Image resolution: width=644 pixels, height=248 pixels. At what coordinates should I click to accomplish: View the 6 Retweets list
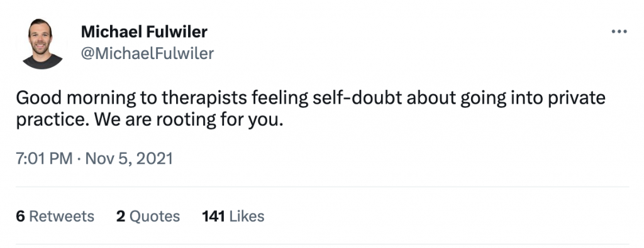click(x=55, y=216)
